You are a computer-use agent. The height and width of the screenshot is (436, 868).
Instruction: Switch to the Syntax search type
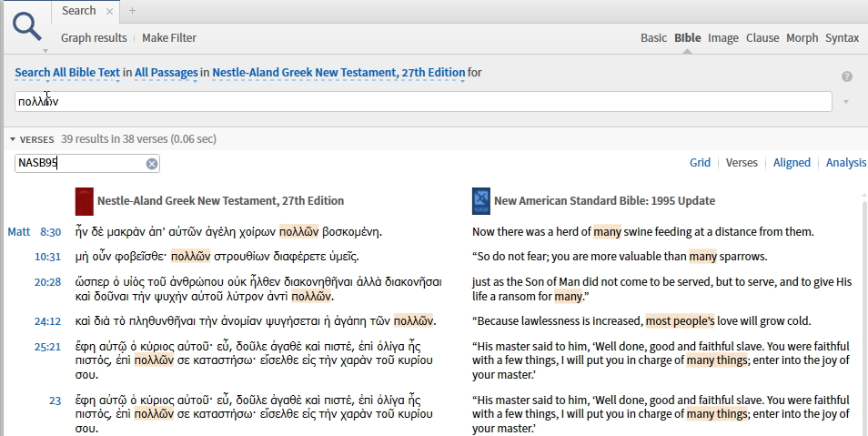pos(842,38)
